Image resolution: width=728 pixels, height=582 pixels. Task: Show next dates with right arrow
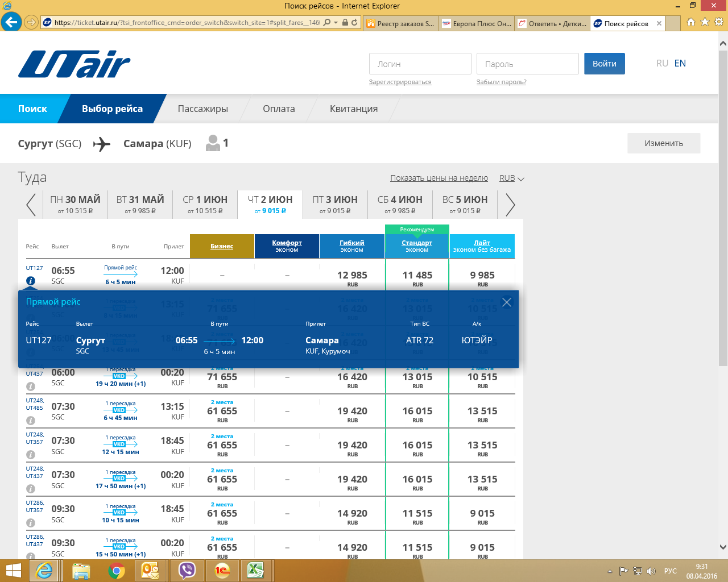(x=510, y=205)
